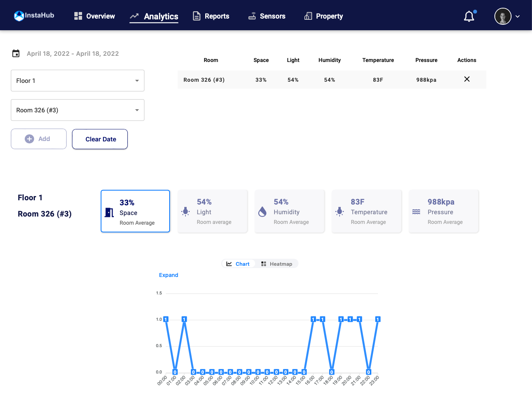
Task: Click the InstaHub logo icon
Action: 19,16
